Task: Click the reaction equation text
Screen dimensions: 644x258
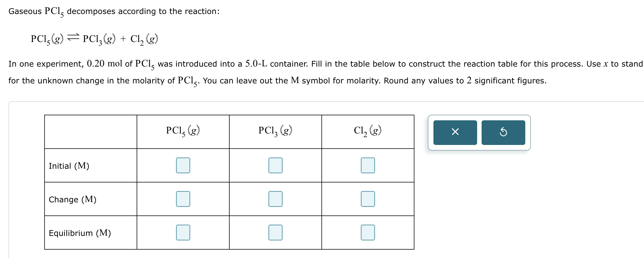Action: 94,39
